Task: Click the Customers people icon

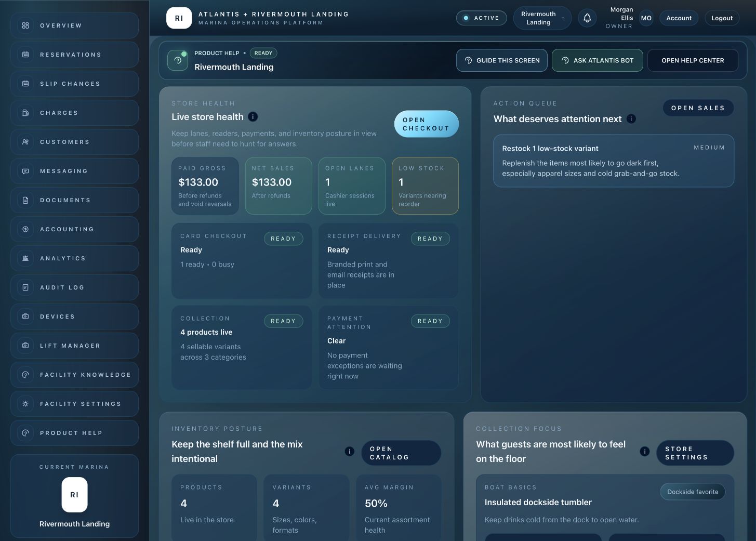Action: pyautogui.click(x=25, y=142)
